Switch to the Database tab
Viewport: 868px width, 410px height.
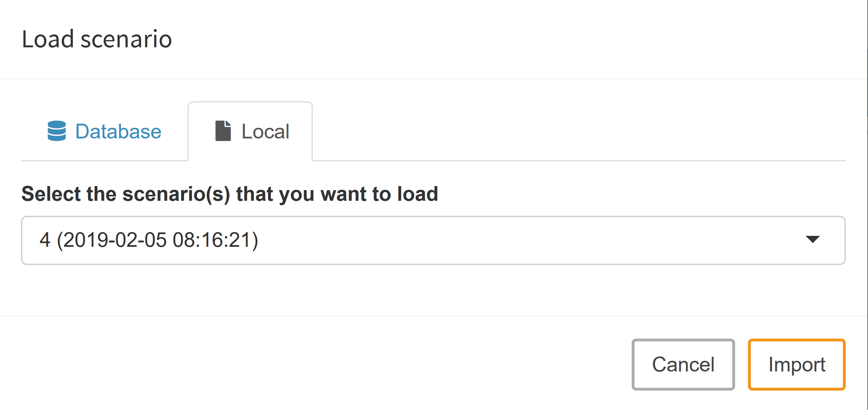[x=104, y=131]
